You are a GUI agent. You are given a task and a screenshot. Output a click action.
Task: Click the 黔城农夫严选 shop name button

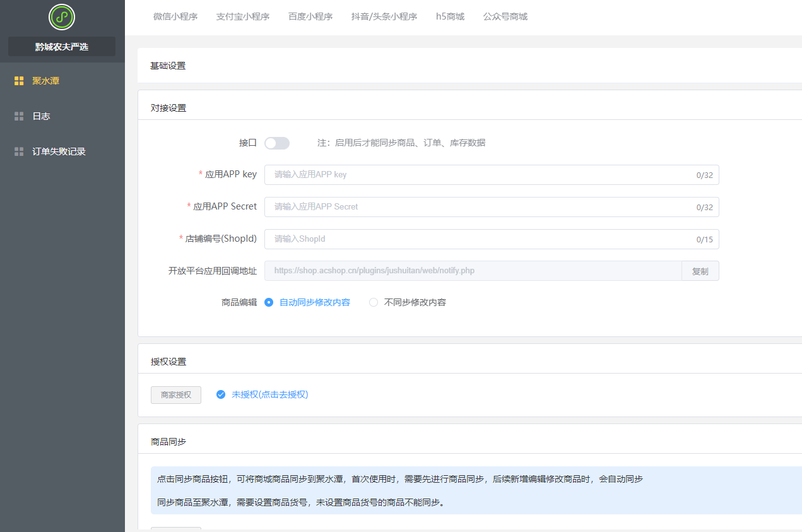[x=62, y=47]
